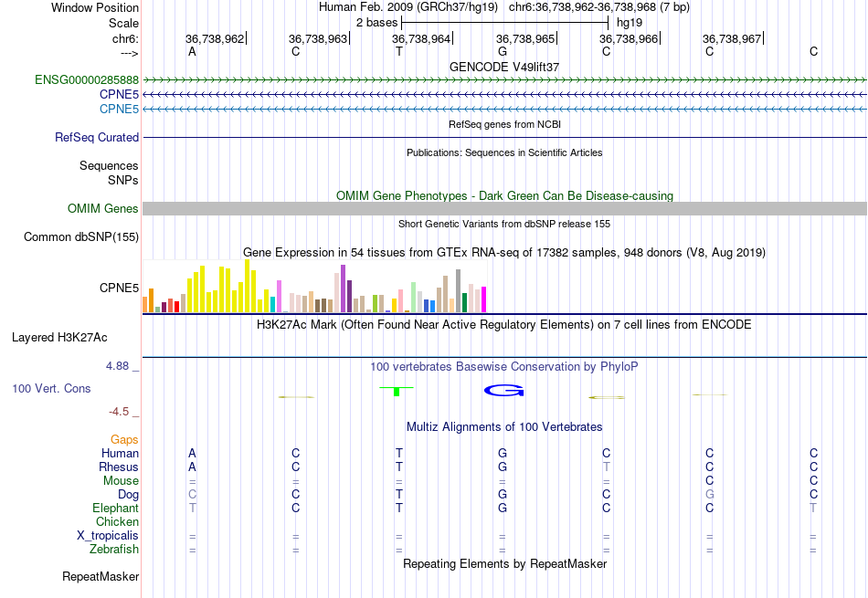Click the Gaps alignment row label
868x598 pixels.
coord(124,440)
